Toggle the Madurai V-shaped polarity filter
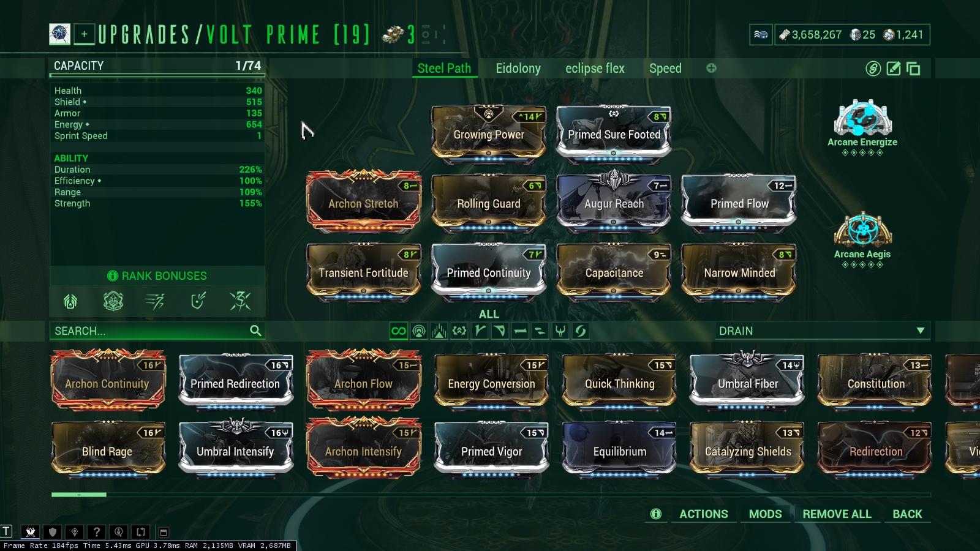Screen dimensions: 980x551 (x=480, y=331)
